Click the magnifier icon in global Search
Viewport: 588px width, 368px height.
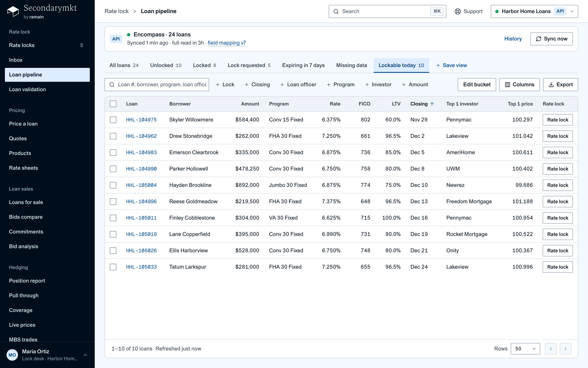(336, 11)
